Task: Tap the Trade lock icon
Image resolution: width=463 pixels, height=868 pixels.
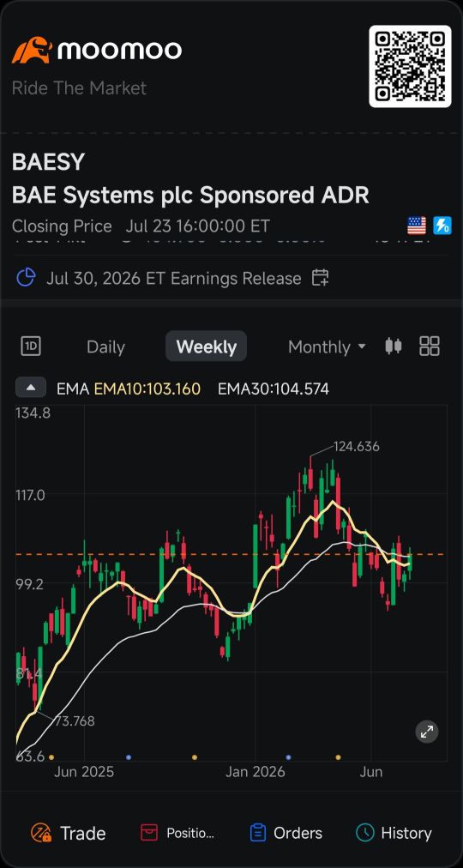Action: [x=41, y=833]
